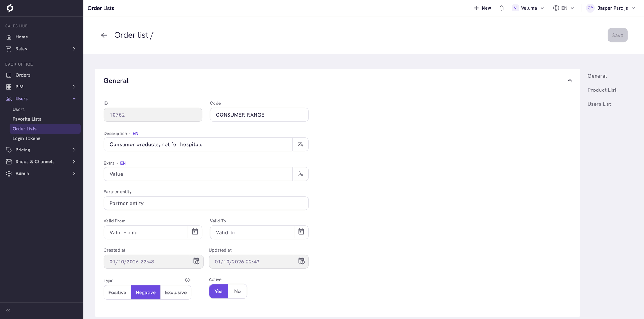Open the Valid To calendar picker

tap(301, 232)
